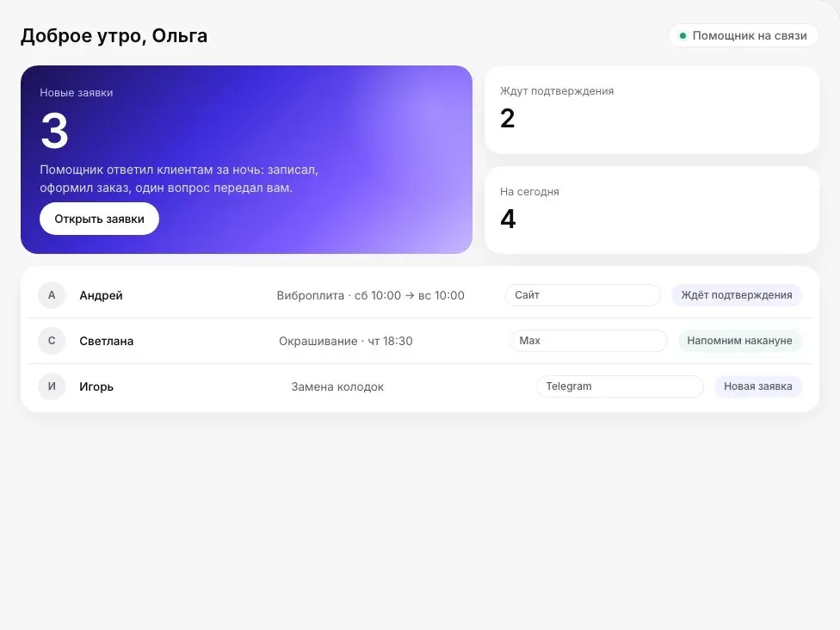Click the Напомним накануне status badge
The image size is (840, 630).
(740, 341)
